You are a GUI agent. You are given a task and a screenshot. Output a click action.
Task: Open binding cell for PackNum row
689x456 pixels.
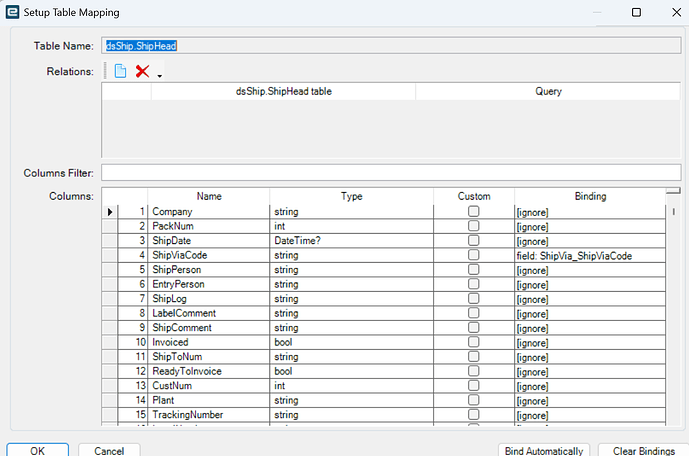[x=590, y=227]
